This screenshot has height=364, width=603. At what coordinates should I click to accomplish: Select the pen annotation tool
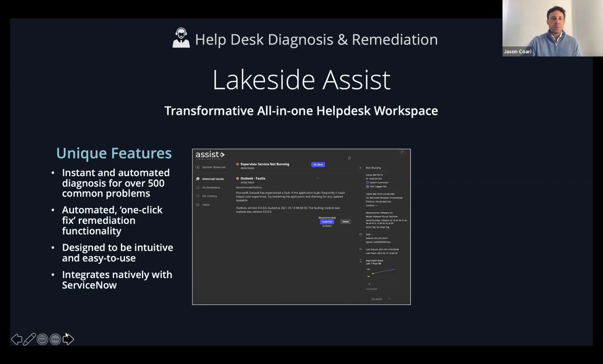[30, 339]
